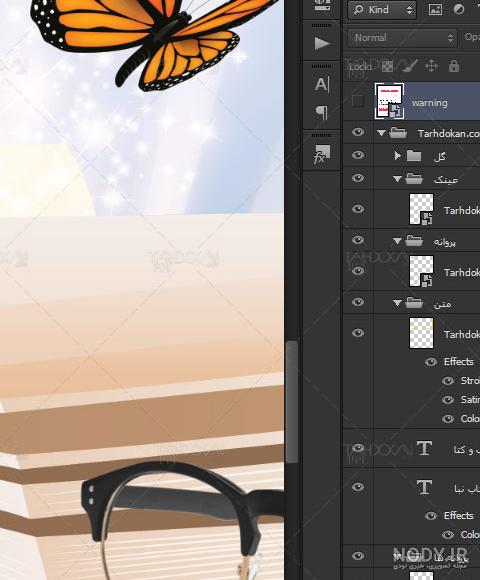
Task: Open the Kind filter dropdown
Action: click(382, 10)
